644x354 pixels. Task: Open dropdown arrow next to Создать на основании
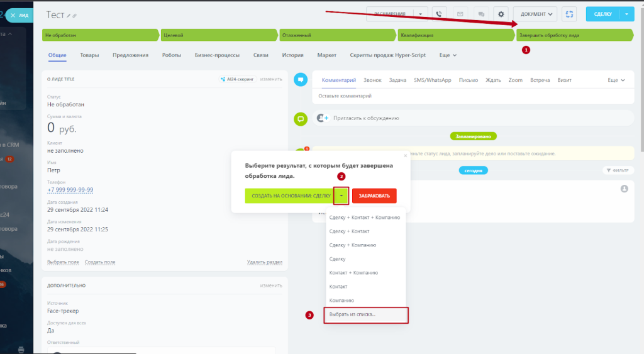pos(341,196)
